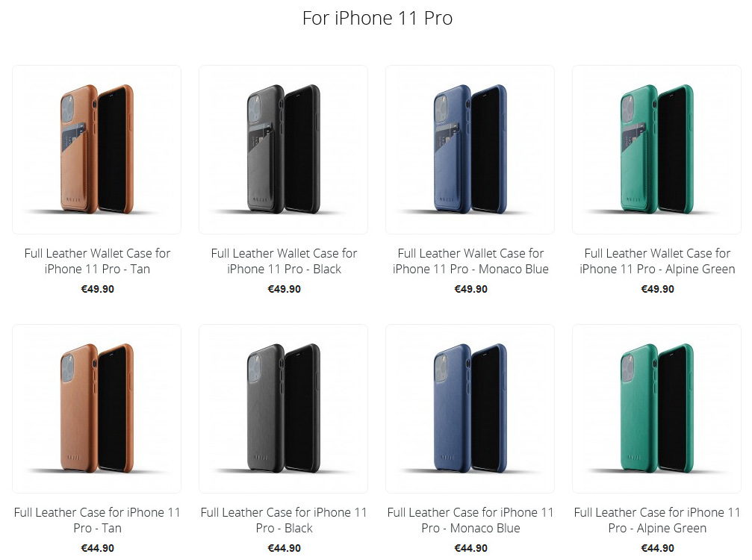Screen dimensions: 752x560
Task: Open the Black wallet case product image
Action: (284, 149)
